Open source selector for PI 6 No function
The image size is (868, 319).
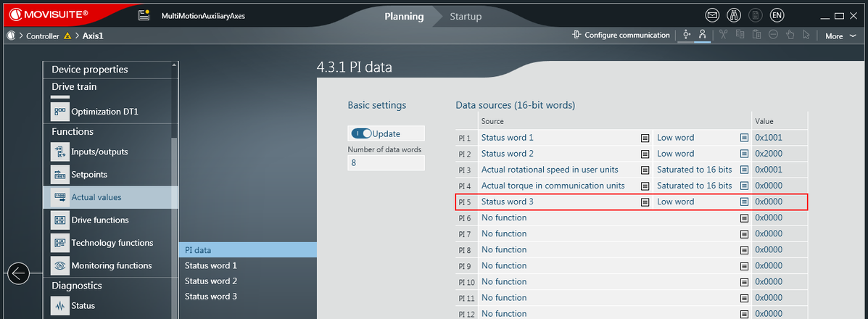point(744,218)
